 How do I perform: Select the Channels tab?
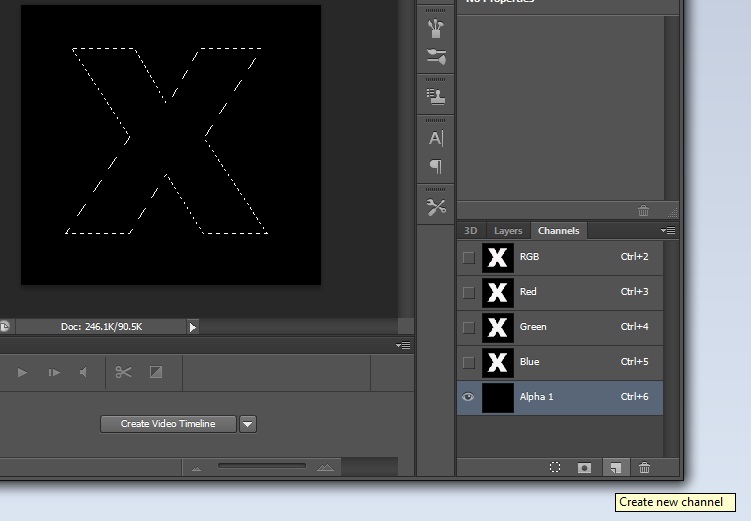pos(558,231)
